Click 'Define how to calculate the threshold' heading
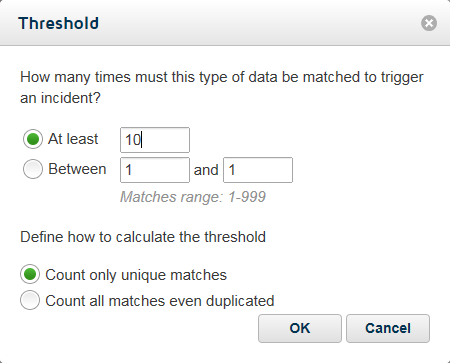Viewport: 450px width, 363px height. (x=143, y=237)
